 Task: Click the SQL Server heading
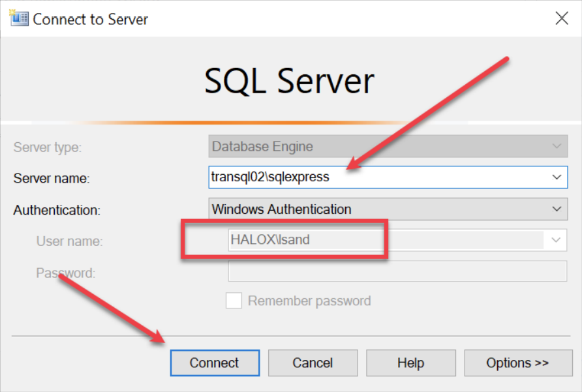coord(289,81)
